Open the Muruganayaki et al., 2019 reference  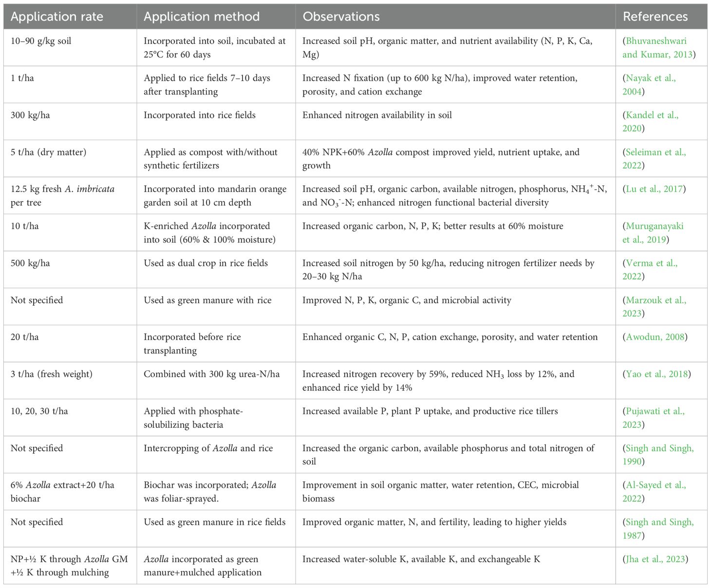point(655,226)
